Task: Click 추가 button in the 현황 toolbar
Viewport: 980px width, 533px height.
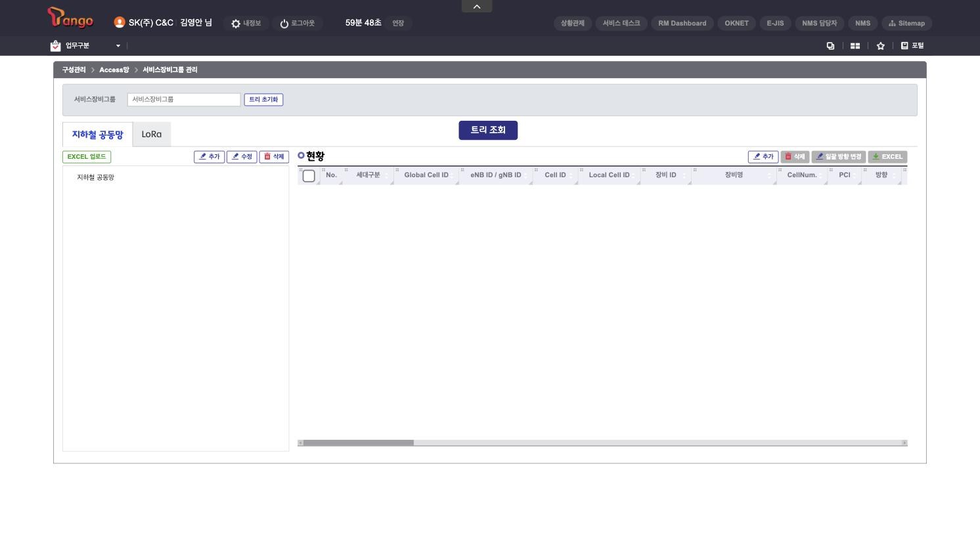Action: coord(763,157)
